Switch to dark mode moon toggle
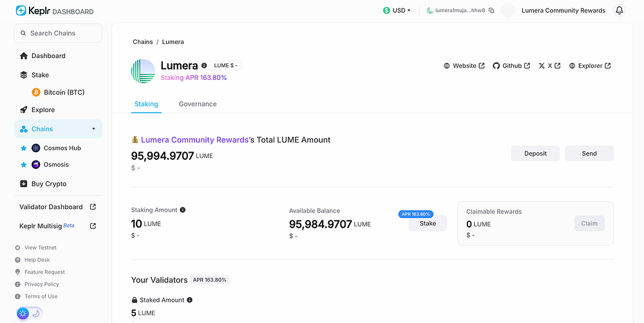The height and width of the screenshot is (323, 644). tap(35, 313)
